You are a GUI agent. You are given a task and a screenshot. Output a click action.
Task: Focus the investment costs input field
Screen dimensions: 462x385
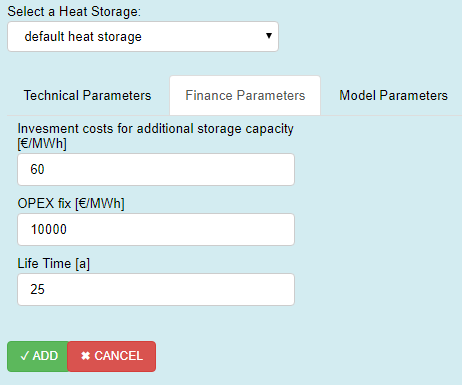156,169
